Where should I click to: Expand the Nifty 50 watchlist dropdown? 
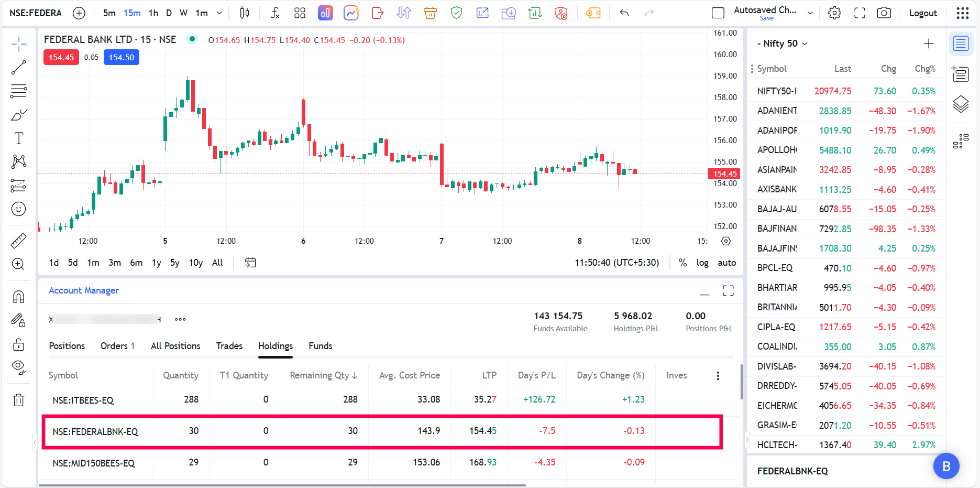(x=805, y=44)
